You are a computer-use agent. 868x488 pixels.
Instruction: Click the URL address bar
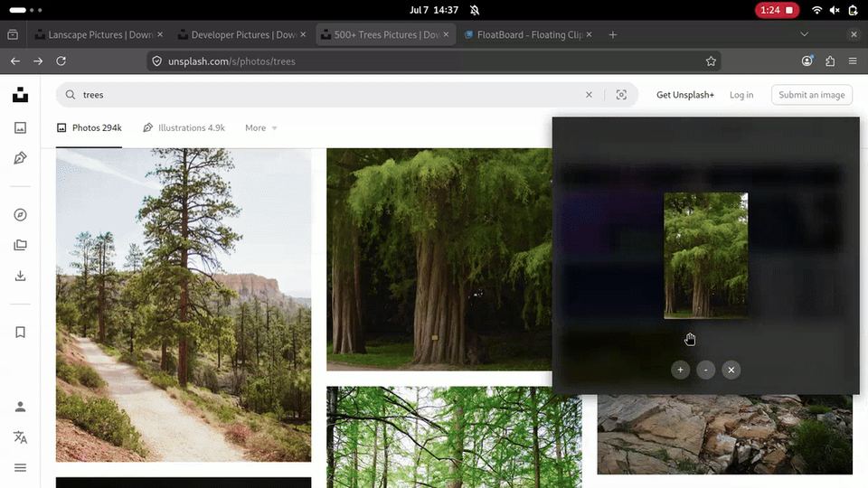[432, 61]
